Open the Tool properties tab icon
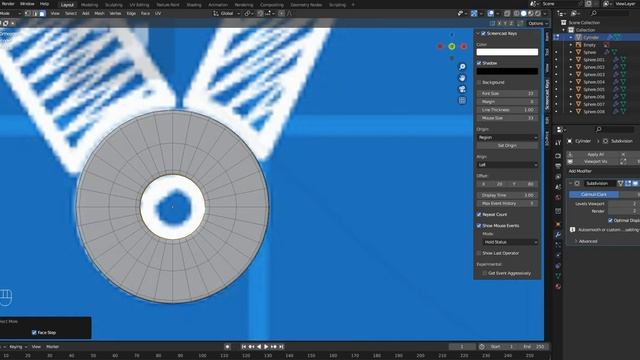The height and width of the screenshot is (360, 640). tap(558, 143)
